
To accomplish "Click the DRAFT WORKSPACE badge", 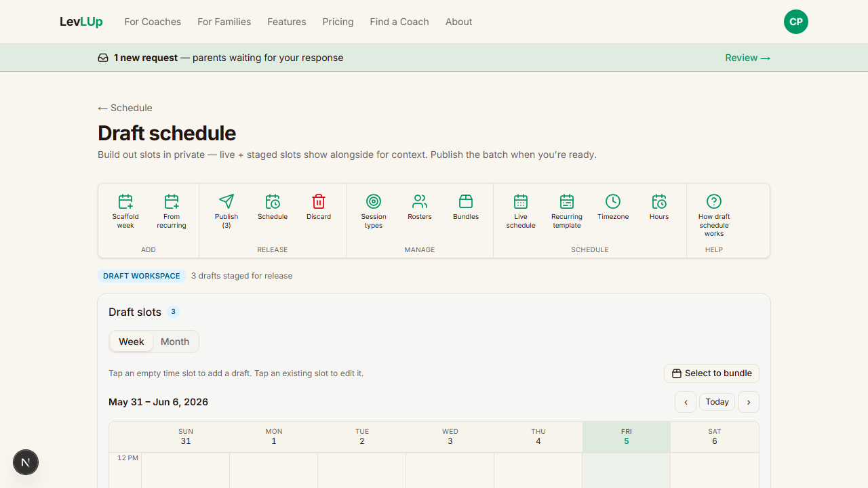I will click(x=142, y=276).
